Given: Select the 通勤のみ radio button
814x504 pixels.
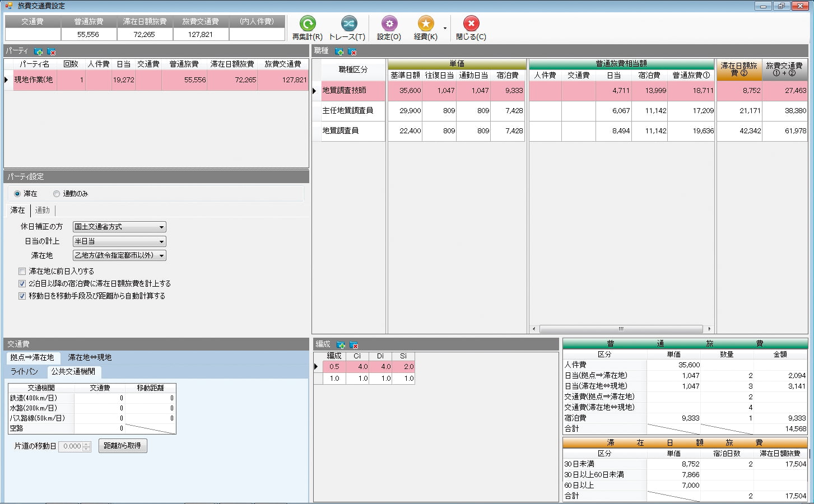Looking at the screenshot, I should (x=57, y=194).
